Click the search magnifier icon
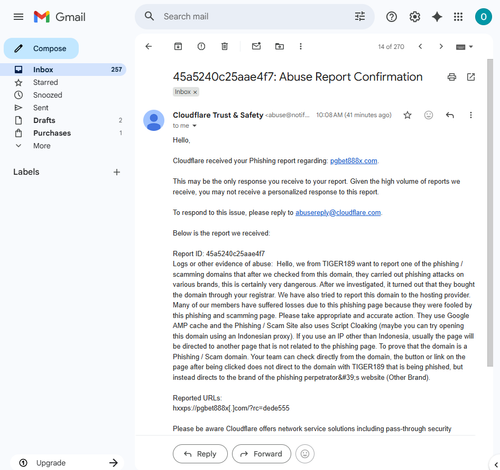The height and width of the screenshot is (470, 500). [149, 16]
